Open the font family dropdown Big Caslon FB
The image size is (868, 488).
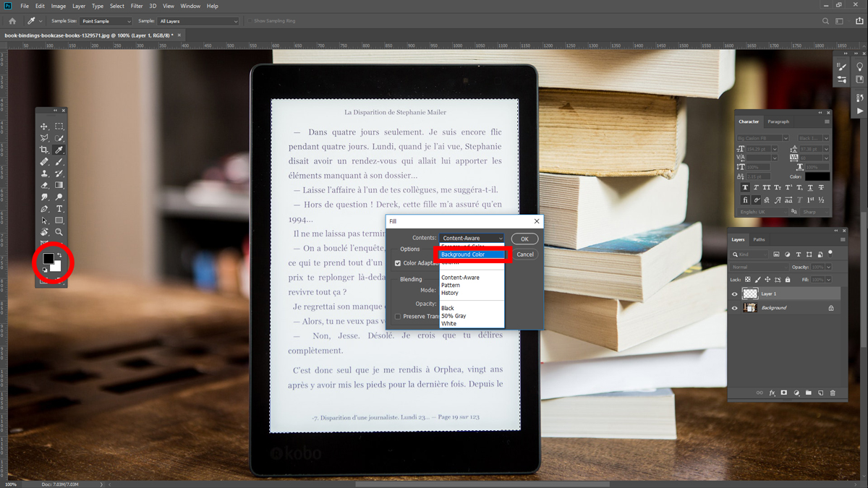pyautogui.click(x=765, y=138)
